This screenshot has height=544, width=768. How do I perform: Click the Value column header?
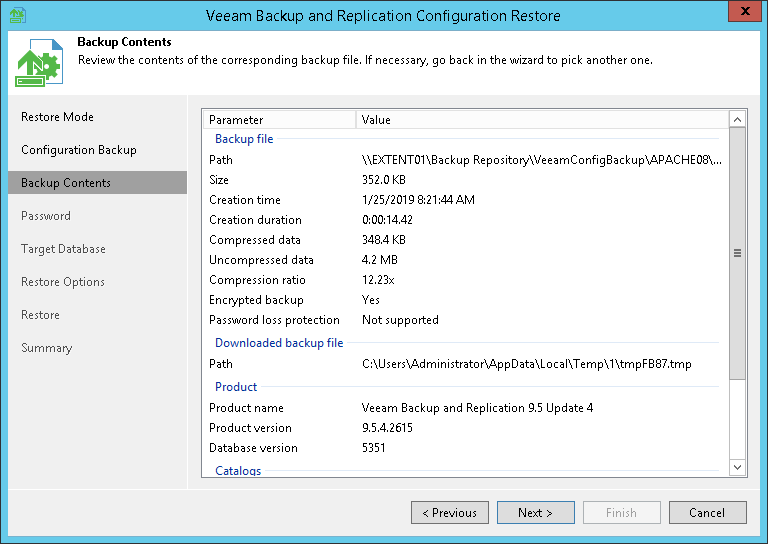click(x=540, y=120)
